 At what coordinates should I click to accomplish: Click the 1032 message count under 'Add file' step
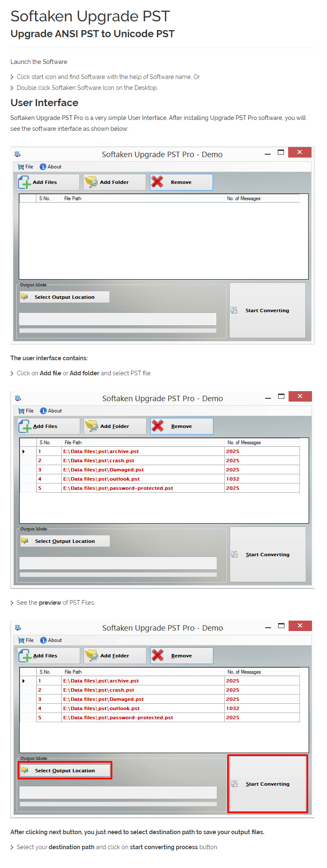tap(233, 479)
